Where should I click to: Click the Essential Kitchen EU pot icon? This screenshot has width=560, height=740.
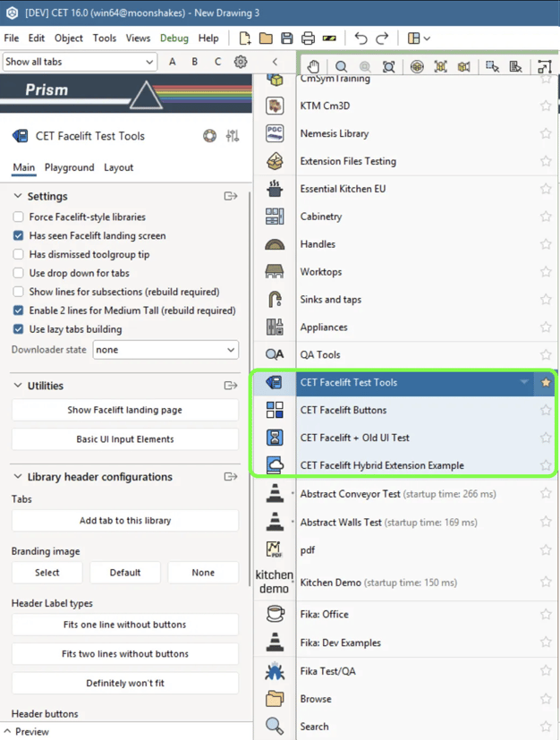click(275, 189)
